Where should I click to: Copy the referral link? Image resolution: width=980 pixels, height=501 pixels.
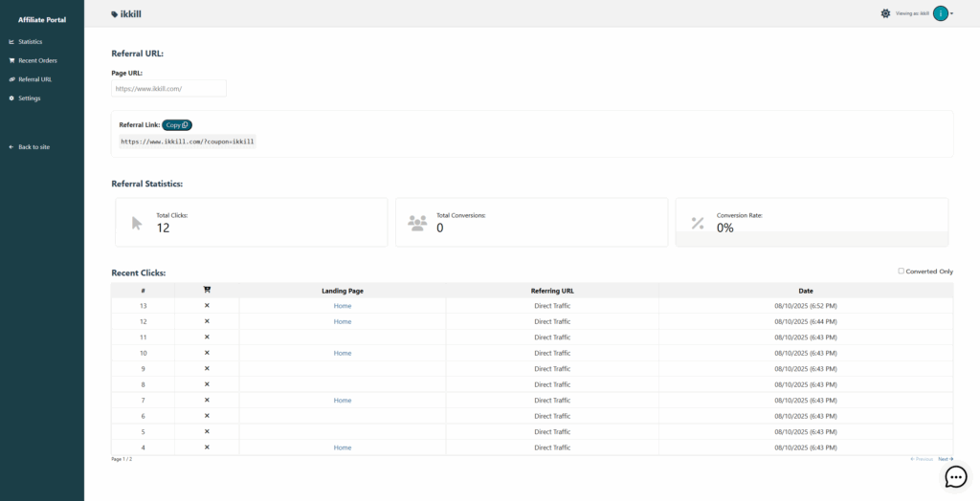177,125
